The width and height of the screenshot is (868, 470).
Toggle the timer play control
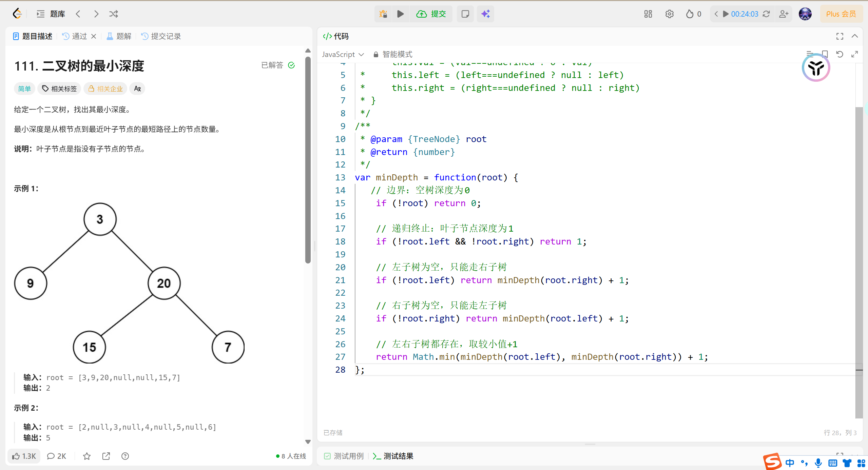pyautogui.click(x=726, y=14)
